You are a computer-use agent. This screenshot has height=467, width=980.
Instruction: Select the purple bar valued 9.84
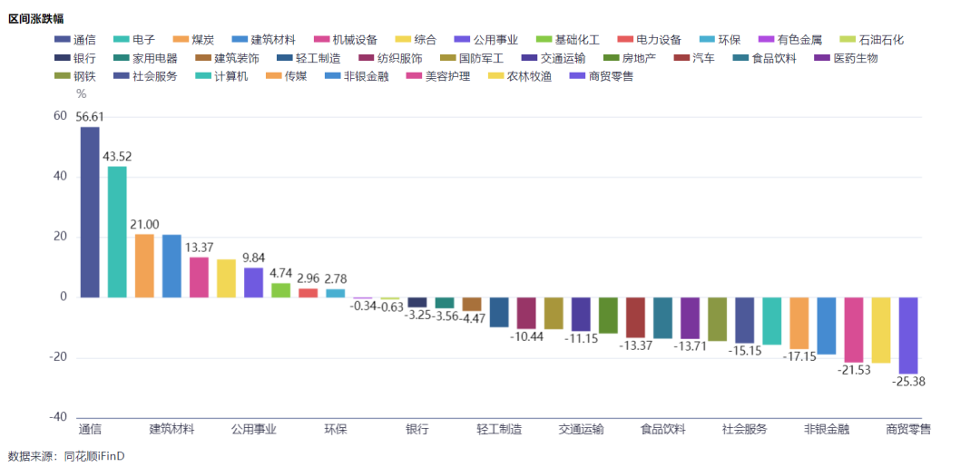pos(254,283)
